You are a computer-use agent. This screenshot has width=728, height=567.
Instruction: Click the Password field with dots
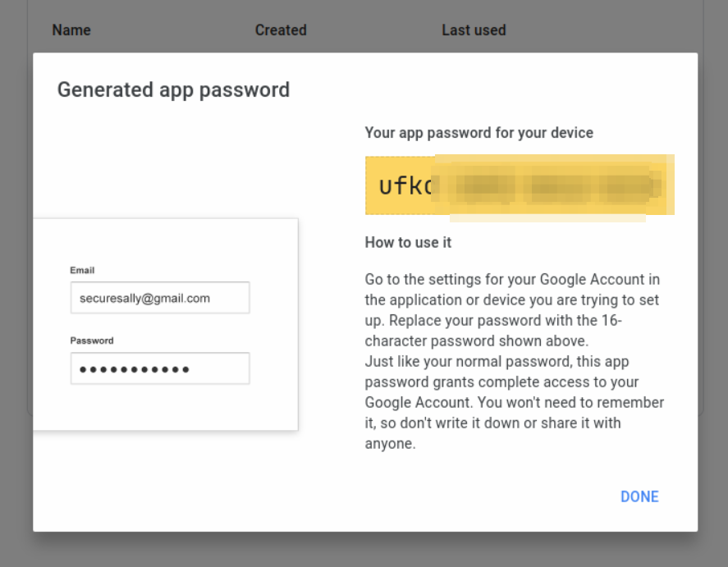click(x=160, y=369)
